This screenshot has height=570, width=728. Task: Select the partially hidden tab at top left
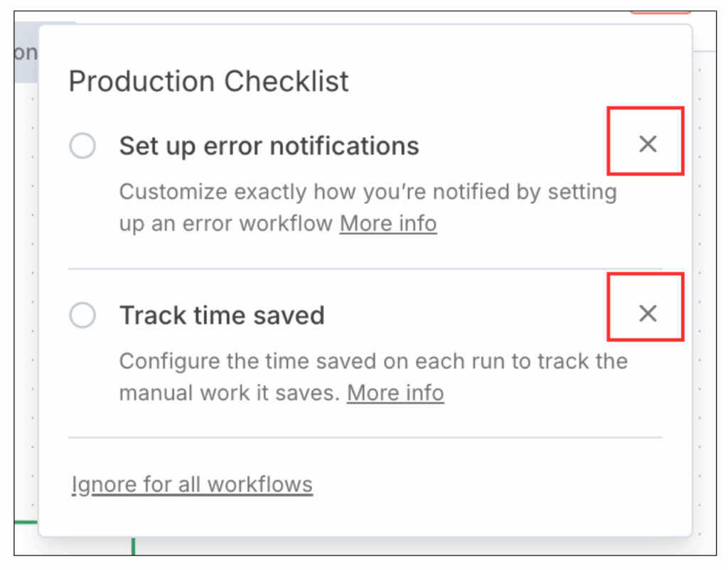coord(26,53)
